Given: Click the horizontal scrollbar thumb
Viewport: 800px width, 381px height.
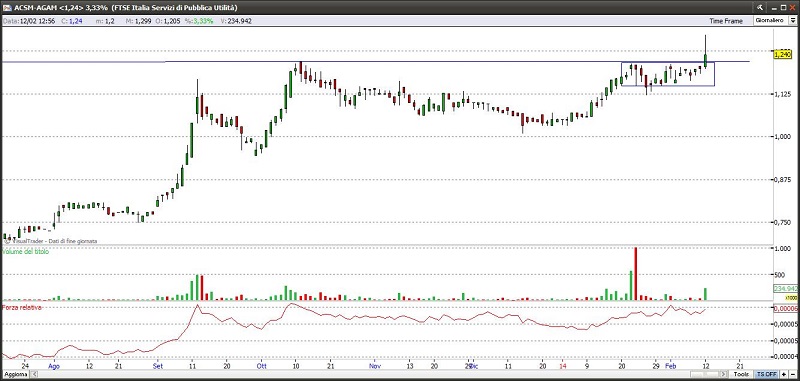Looking at the screenshot, I should coord(705,374).
